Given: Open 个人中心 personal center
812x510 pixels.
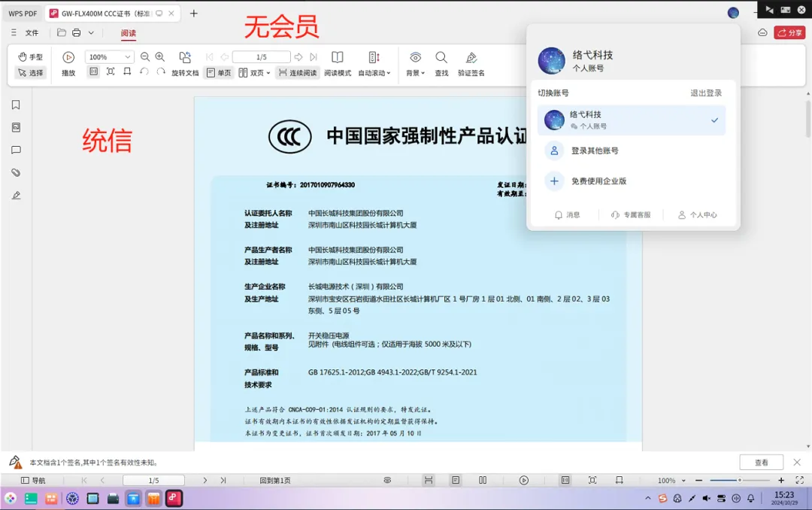Looking at the screenshot, I should click(x=697, y=214).
